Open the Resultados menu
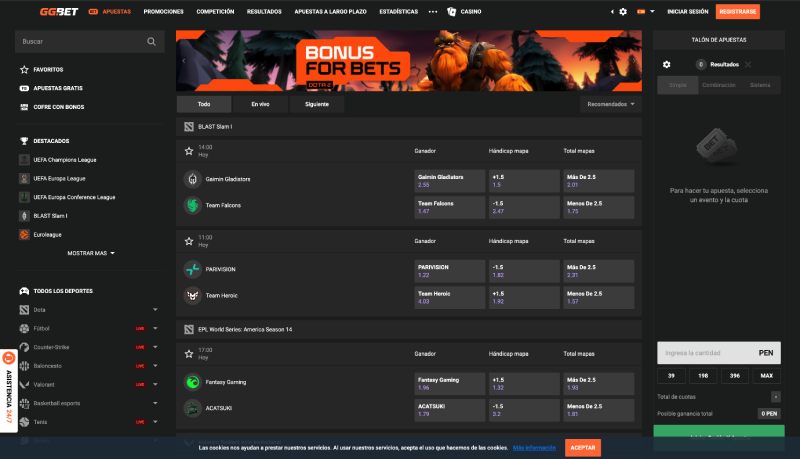 click(x=264, y=11)
